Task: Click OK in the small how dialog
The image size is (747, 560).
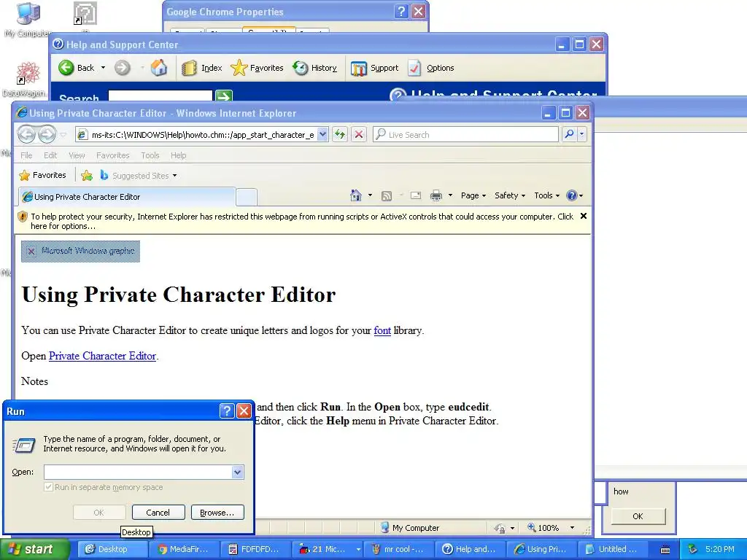Action: point(638,516)
